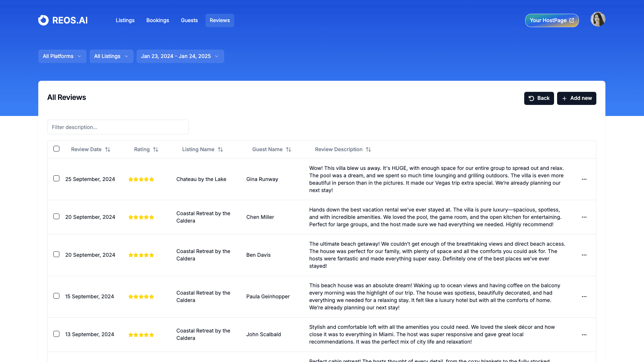644x362 pixels.
Task: Sort by Listing Name arrows icon
Action: pos(220,149)
